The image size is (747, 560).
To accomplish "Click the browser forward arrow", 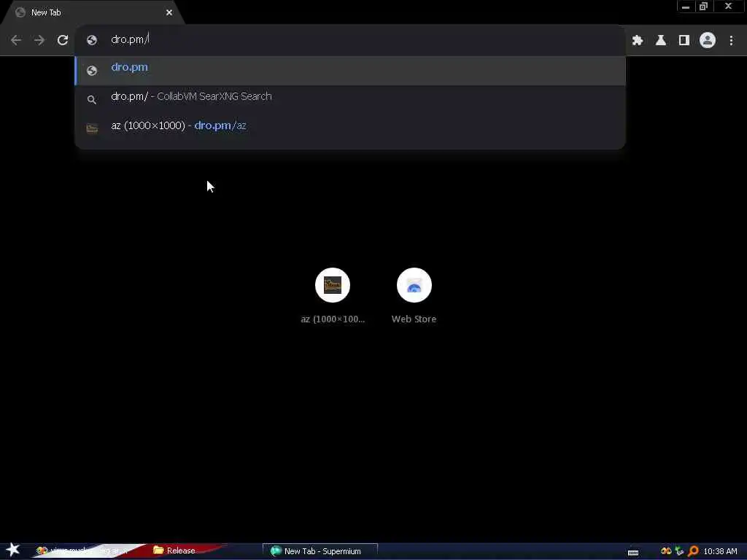I will [x=39, y=40].
